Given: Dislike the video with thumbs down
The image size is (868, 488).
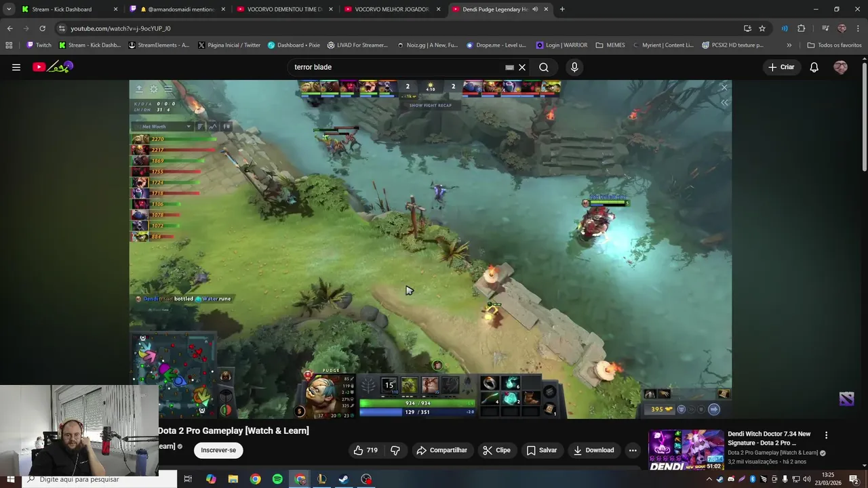Looking at the screenshot, I should coord(395,450).
